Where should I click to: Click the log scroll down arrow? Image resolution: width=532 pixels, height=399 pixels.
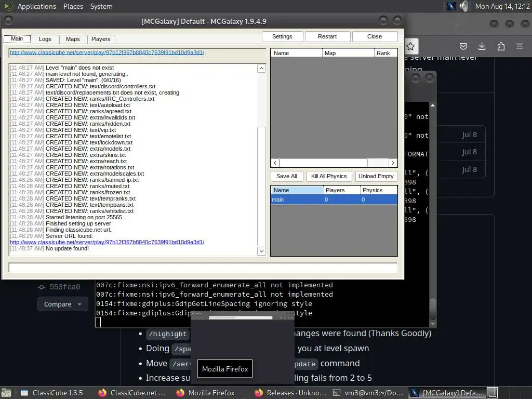(x=261, y=251)
